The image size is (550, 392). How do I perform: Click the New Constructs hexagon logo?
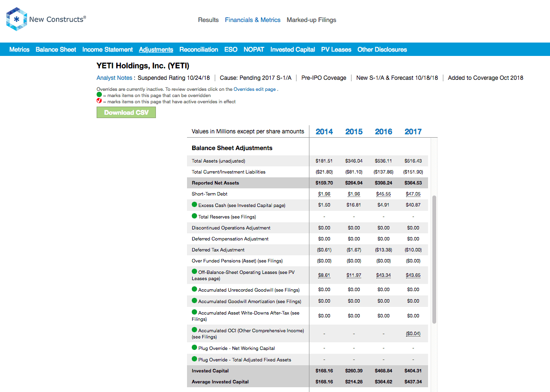[x=16, y=19]
